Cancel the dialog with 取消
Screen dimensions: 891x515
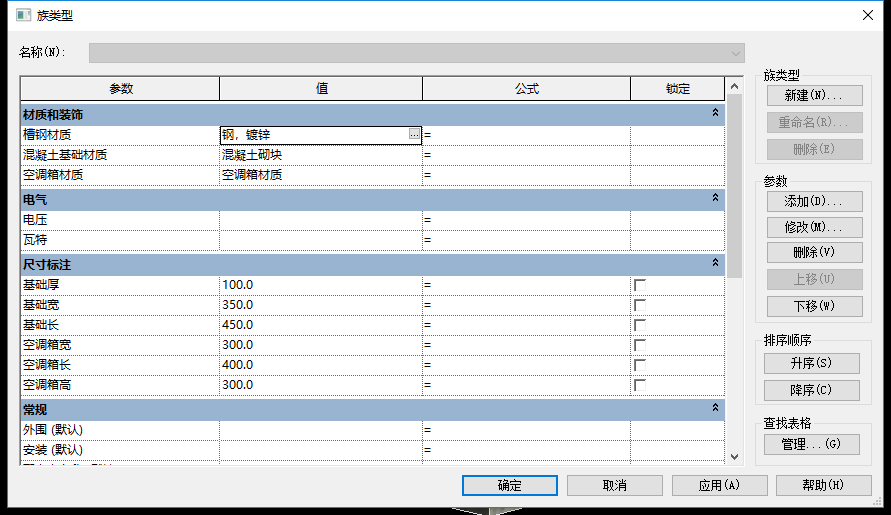click(615, 485)
